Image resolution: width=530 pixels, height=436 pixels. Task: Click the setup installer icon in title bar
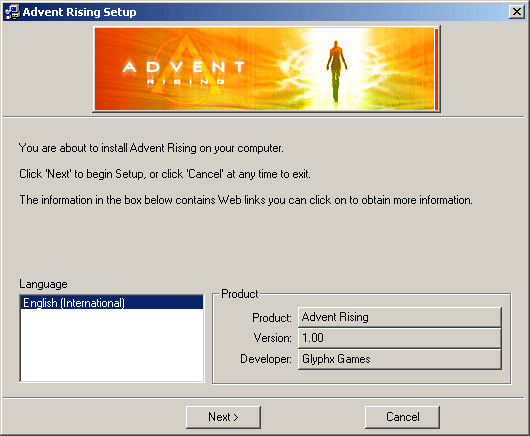pyautogui.click(x=13, y=12)
